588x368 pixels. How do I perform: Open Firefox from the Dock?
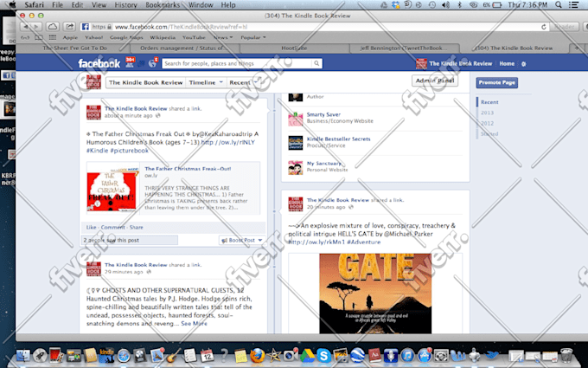click(x=258, y=355)
